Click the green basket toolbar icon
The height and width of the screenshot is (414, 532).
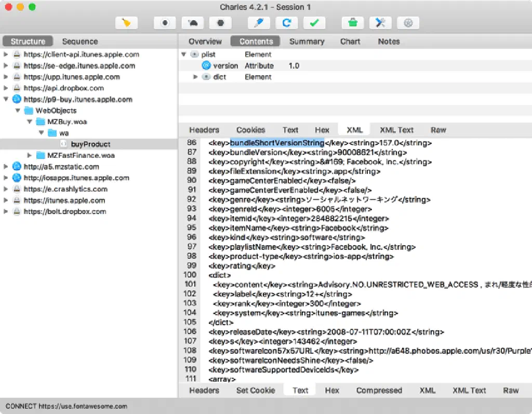coord(353,23)
